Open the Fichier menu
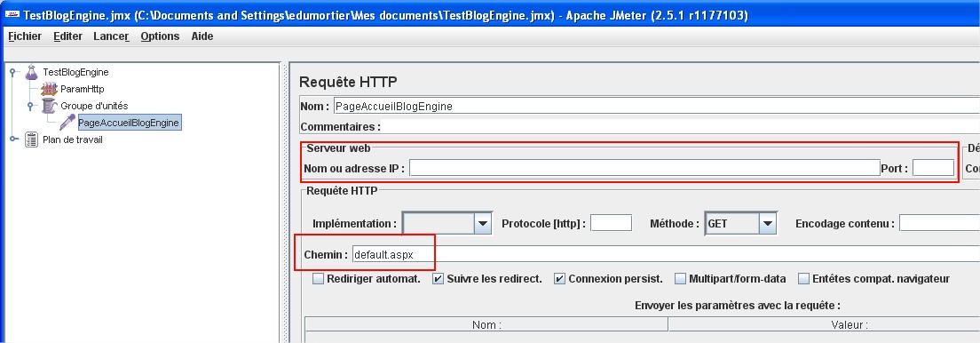The width and height of the screenshot is (980, 343). tap(25, 36)
